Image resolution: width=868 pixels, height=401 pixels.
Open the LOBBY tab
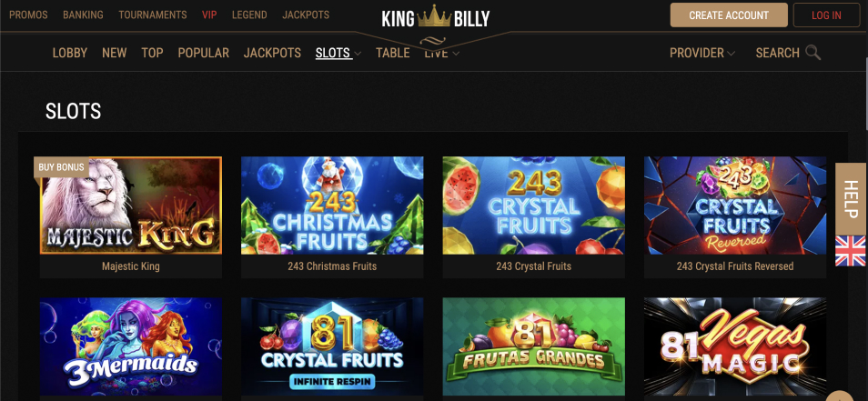click(70, 53)
